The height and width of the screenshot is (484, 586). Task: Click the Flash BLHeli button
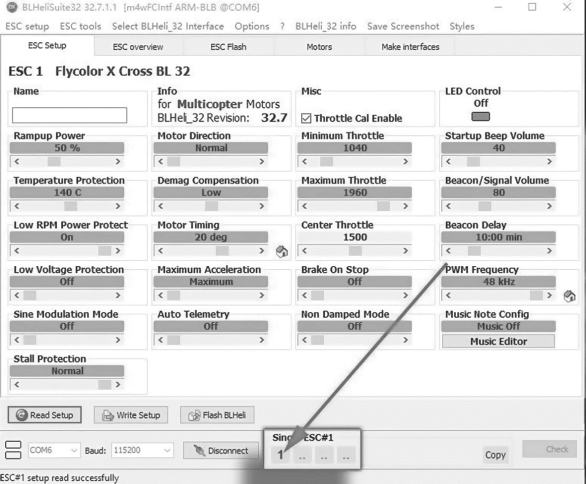tap(217, 415)
